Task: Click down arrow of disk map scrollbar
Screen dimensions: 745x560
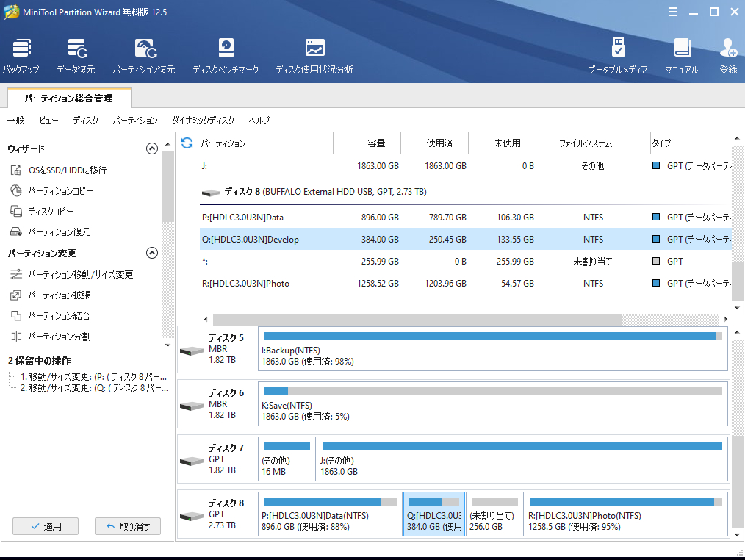Action: (x=737, y=535)
